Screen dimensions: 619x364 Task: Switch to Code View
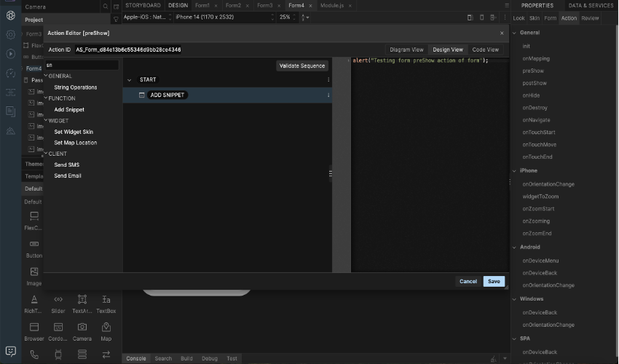pos(485,50)
